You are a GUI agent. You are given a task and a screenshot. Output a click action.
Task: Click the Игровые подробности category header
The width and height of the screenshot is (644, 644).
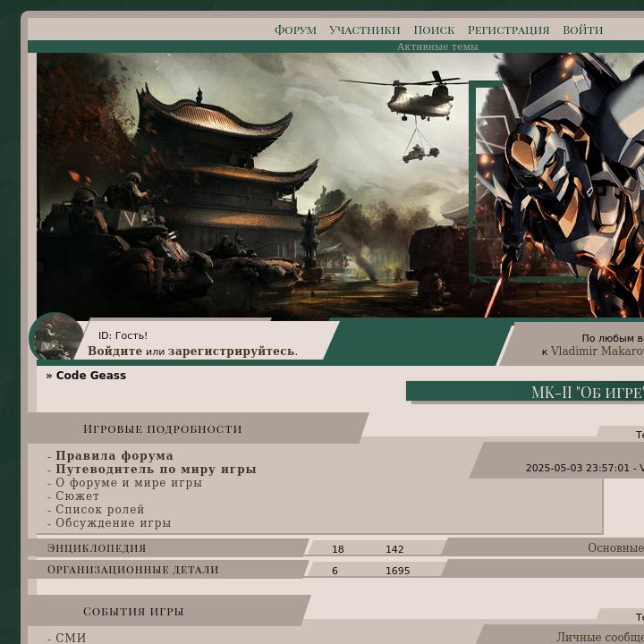tap(162, 429)
